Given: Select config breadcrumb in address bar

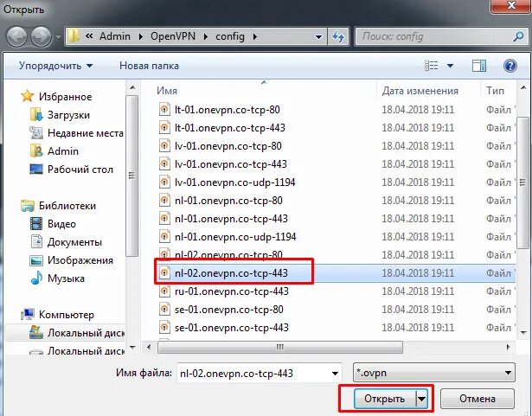Looking at the screenshot, I should point(230,36).
